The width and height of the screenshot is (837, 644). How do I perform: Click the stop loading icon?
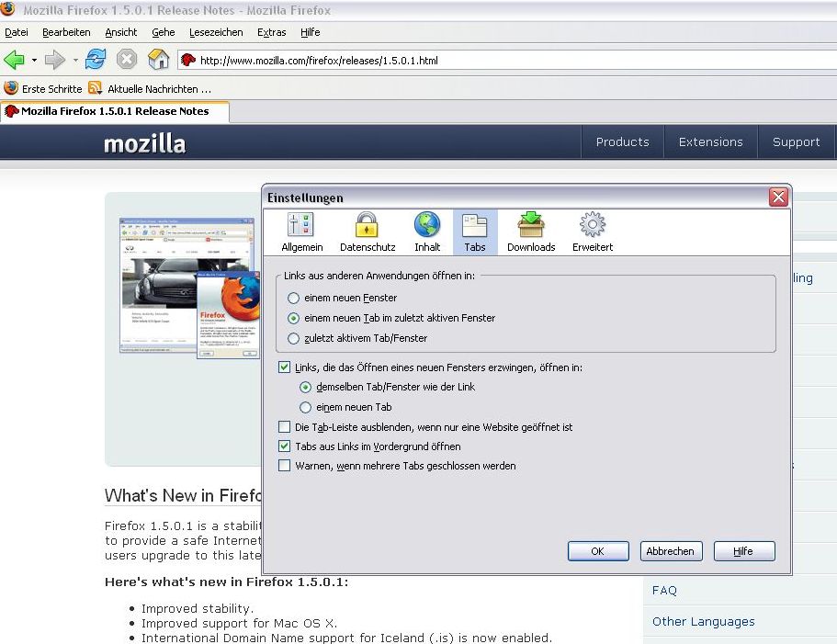pyautogui.click(x=127, y=59)
